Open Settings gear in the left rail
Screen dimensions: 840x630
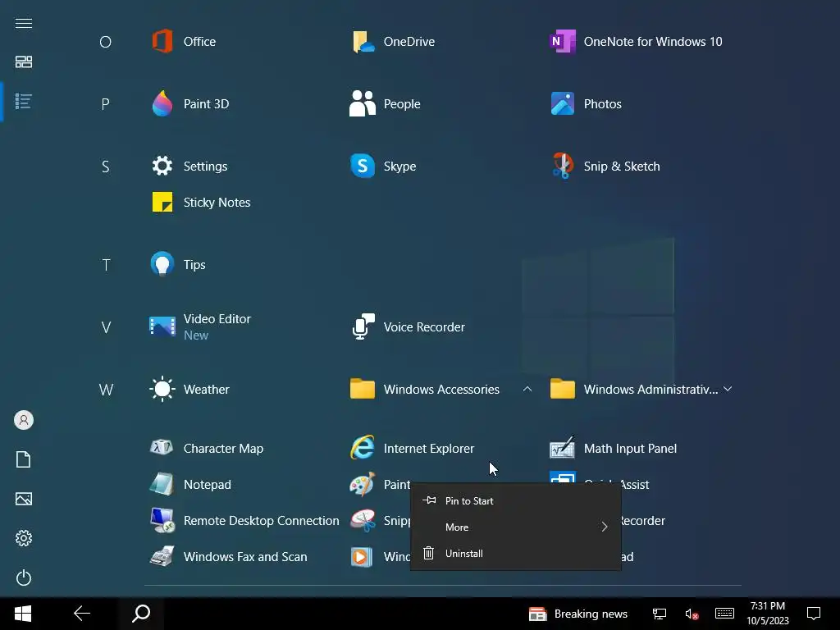pos(24,538)
